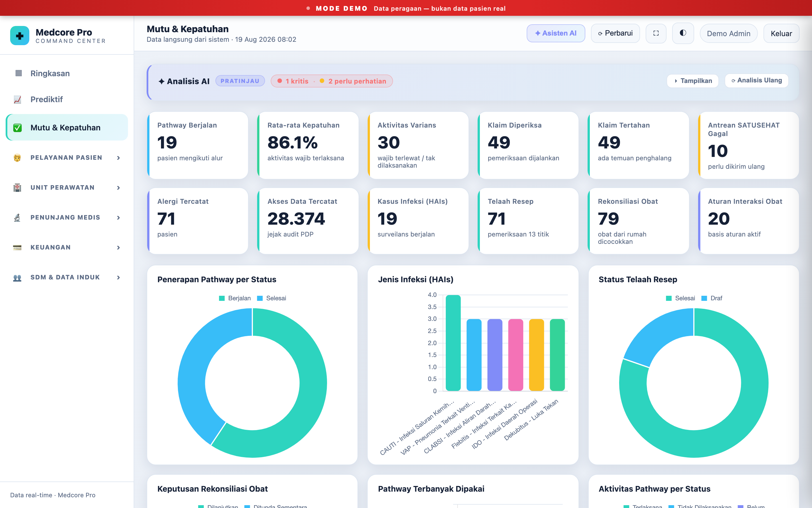Click the Pelayanan Pasien face icon
The width and height of the screenshot is (812, 508).
17,157
